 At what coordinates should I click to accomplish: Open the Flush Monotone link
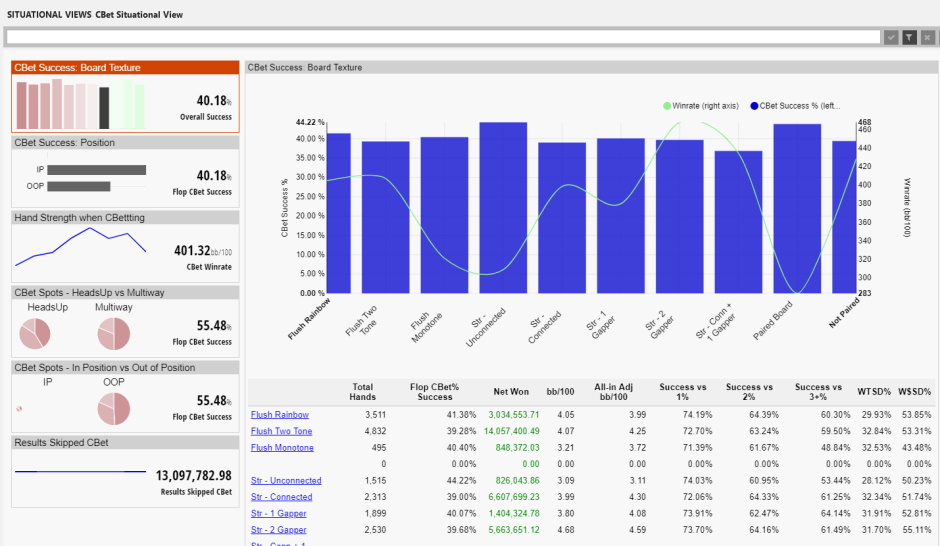pyautogui.click(x=282, y=448)
